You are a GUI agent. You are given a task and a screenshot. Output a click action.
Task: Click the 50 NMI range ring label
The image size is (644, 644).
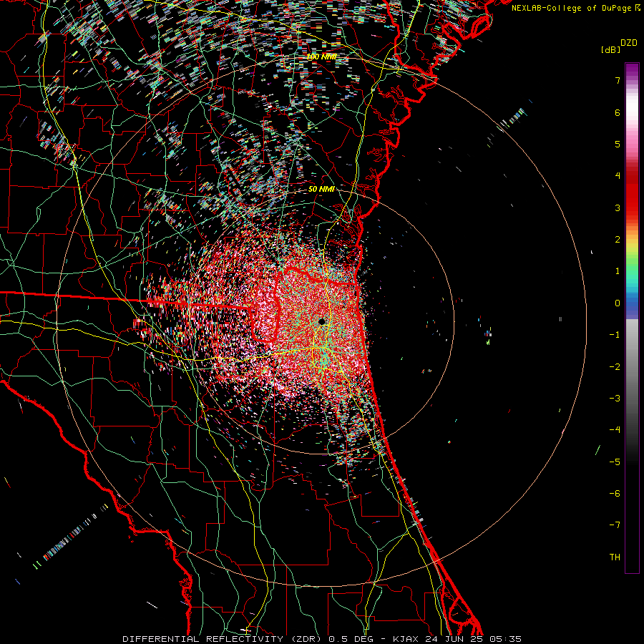click(321, 189)
